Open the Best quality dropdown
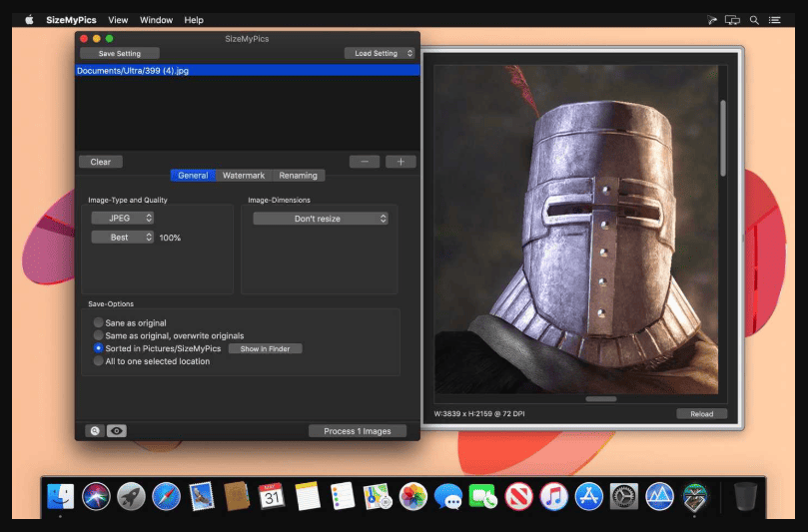 (123, 238)
